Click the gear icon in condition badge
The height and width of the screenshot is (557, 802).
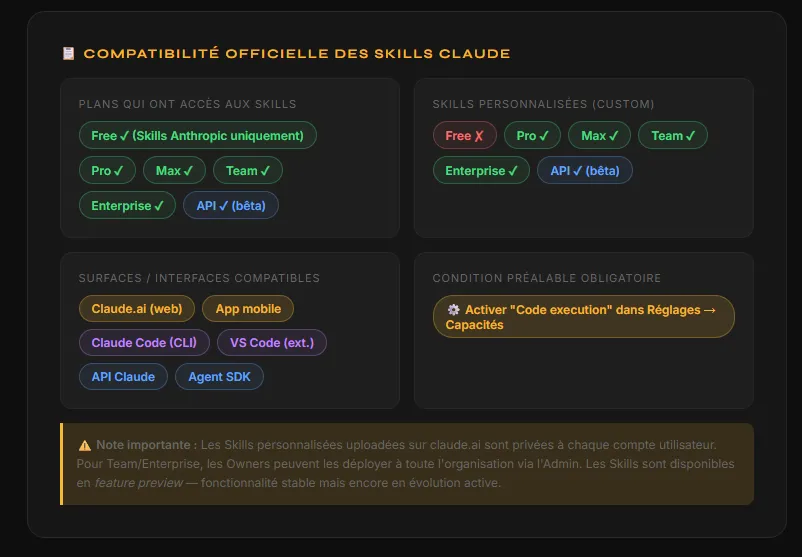[453, 310]
